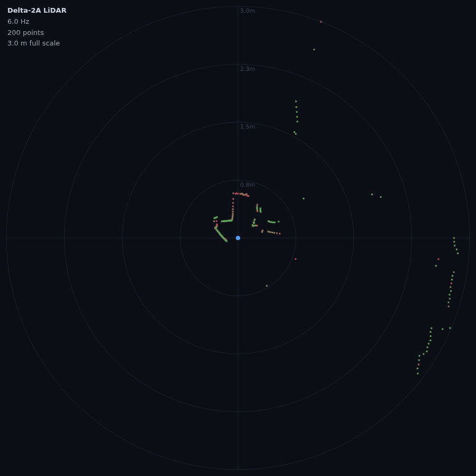Click the blue sensor origin dot
Image resolution: width=476 pixels, height=476 pixels.
point(238,238)
